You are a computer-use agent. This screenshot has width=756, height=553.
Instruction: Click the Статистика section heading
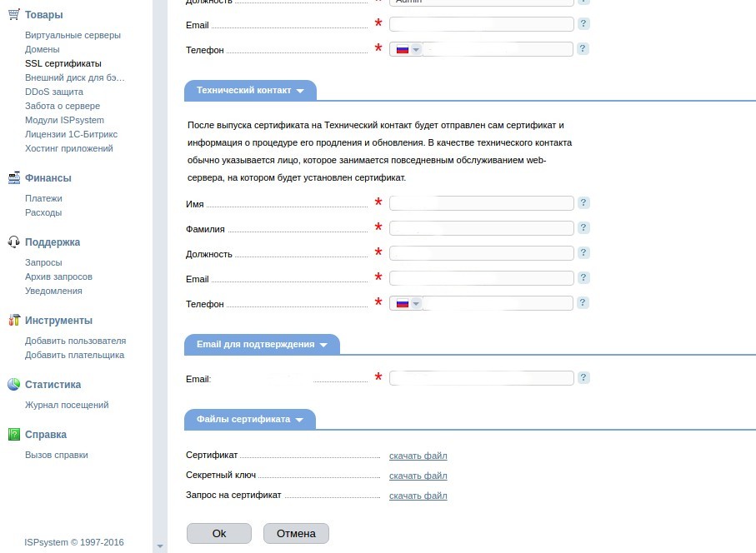click(x=53, y=385)
